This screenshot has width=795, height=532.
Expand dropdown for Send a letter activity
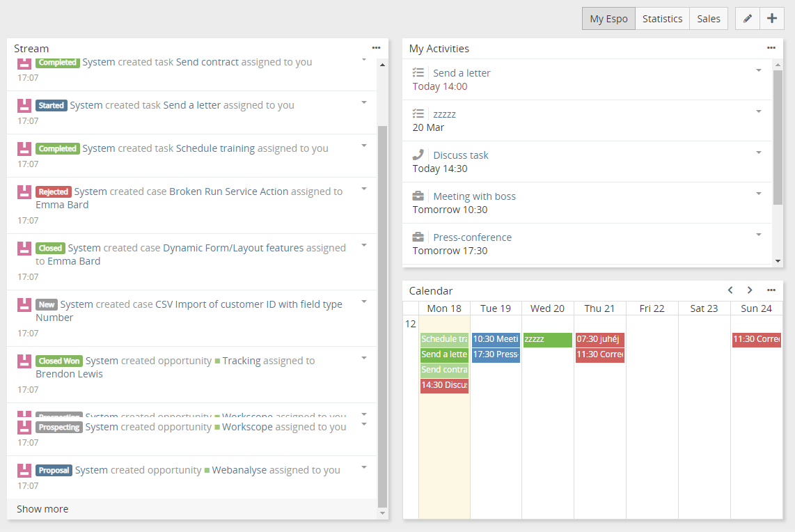[759, 70]
